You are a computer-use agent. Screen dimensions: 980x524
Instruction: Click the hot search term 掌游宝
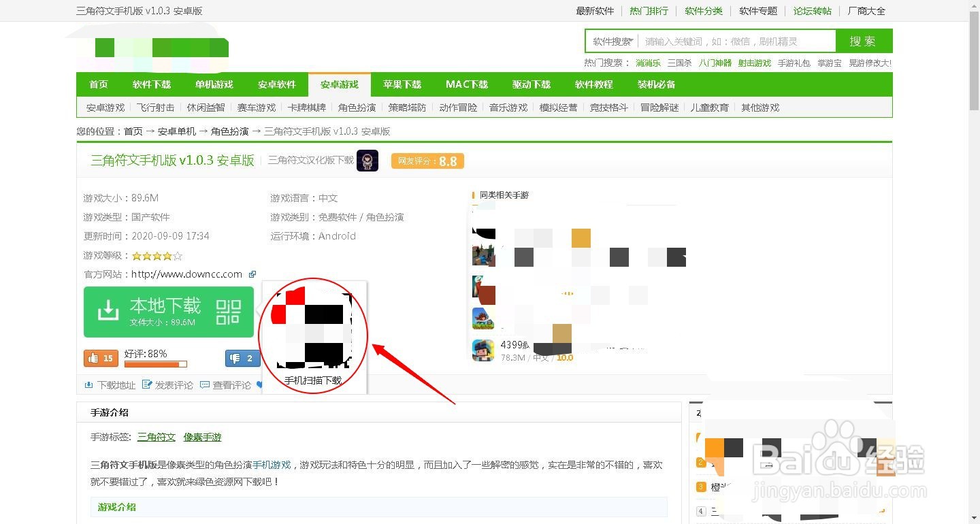830,63
